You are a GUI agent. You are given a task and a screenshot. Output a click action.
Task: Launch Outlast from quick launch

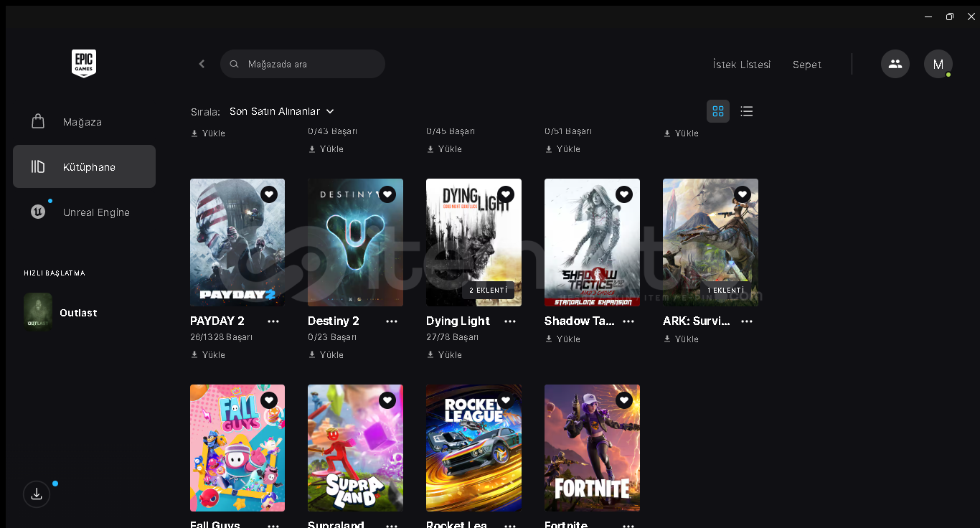pyautogui.click(x=78, y=313)
